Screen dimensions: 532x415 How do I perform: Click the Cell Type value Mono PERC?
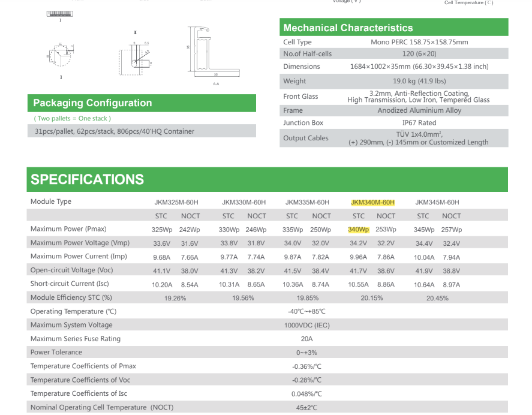pyautogui.click(x=419, y=42)
